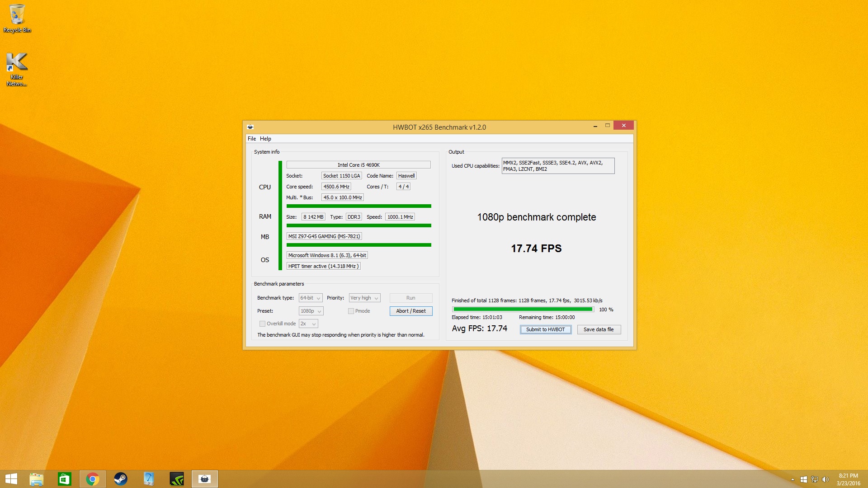Viewport: 868px width, 488px height.
Task: Select the 4500.6 MHz core speed value
Action: [336, 187]
